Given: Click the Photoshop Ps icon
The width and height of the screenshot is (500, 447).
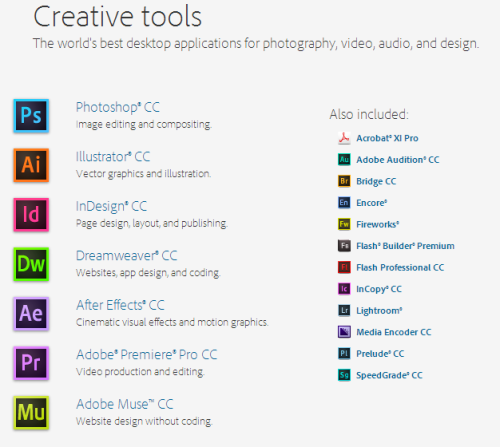Looking at the screenshot, I should coord(31,116).
